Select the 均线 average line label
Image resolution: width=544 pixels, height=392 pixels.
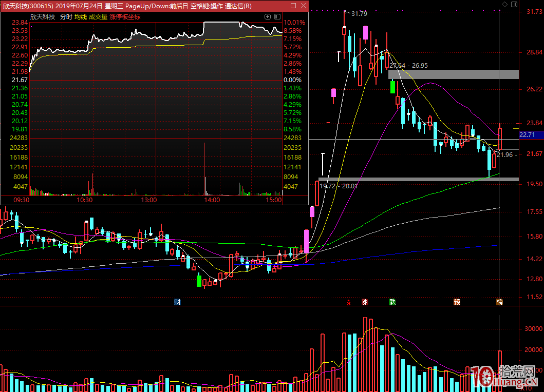(x=81, y=17)
